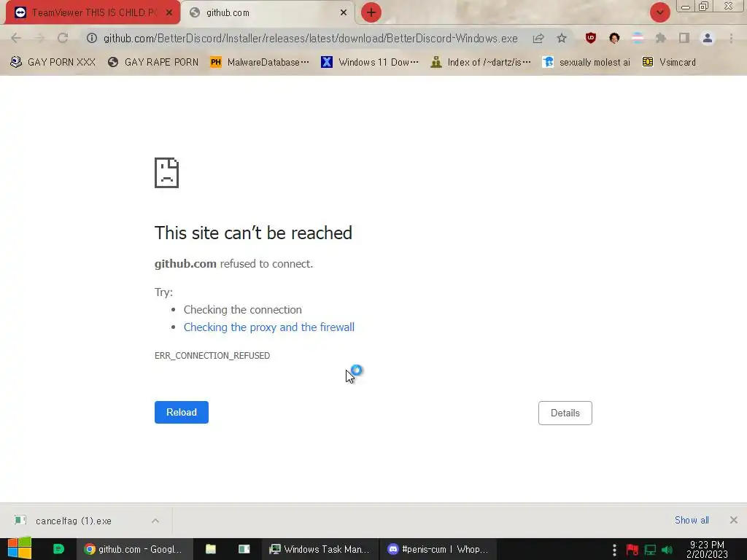
Task: Open the green chat app in taskbar
Action: (x=58, y=549)
